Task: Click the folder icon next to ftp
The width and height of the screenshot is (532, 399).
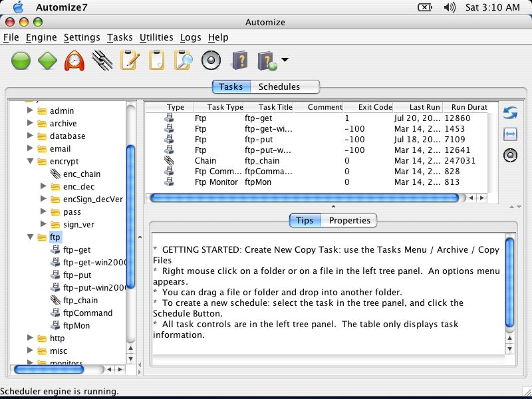Action: 42,237
